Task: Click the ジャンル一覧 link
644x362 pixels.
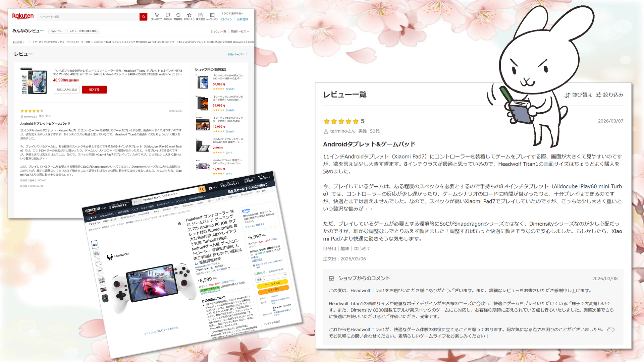Action: point(218,32)
